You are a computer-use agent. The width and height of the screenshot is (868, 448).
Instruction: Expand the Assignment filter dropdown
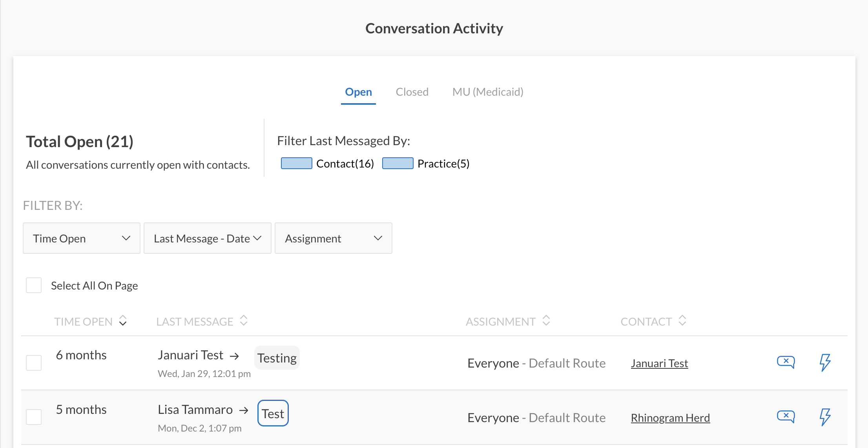click(x=333, y=238)
